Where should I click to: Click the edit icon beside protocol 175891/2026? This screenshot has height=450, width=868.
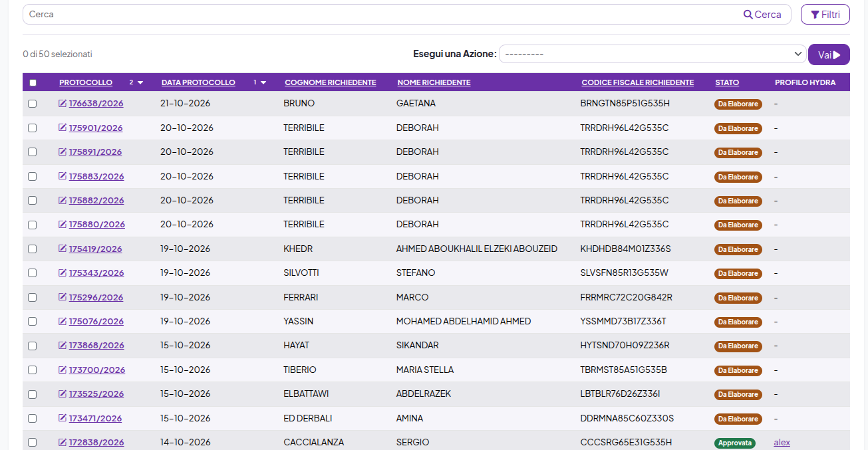63,152
